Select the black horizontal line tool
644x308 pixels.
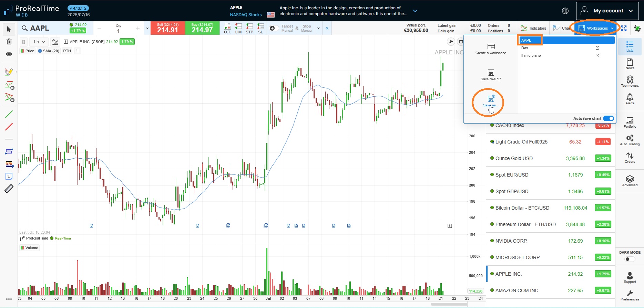[9, 139]
